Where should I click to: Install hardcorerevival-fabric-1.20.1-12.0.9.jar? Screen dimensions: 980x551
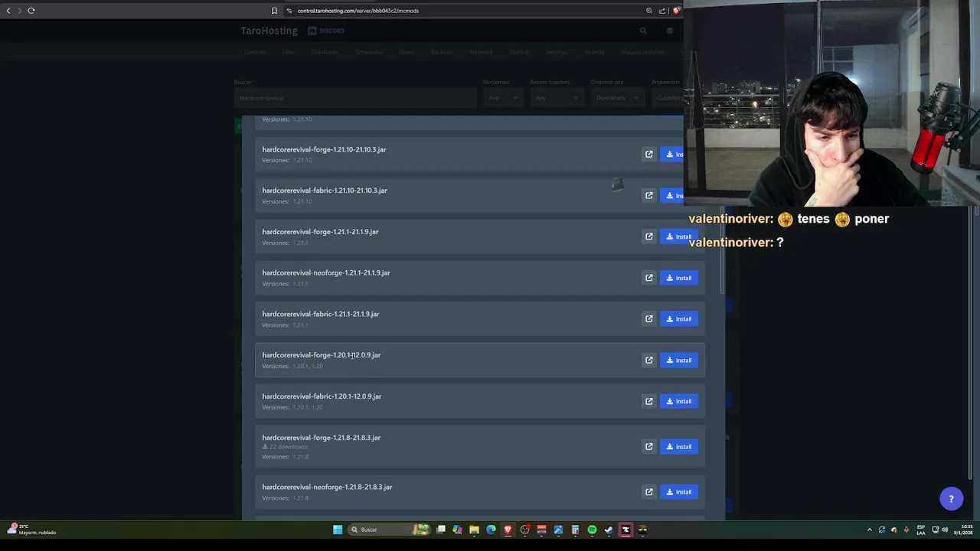point(679,401)
